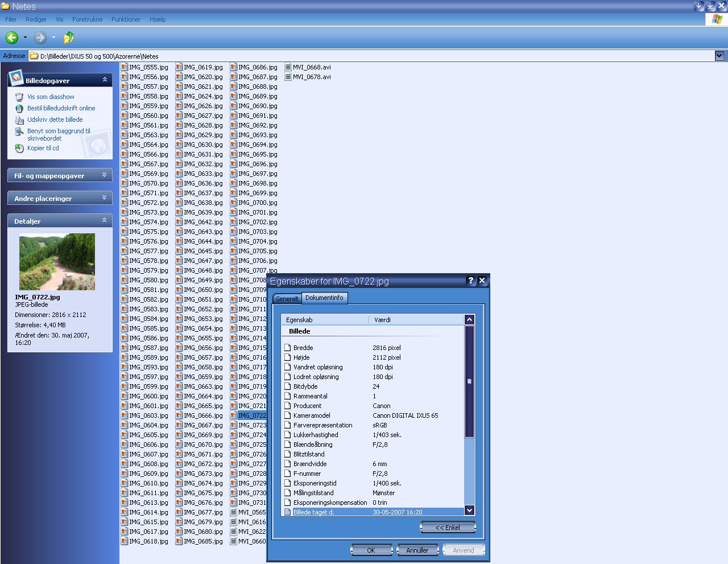The image size is (728, 564).
Task: Select file IMG_0600.jpg icon
Action: pos(124,396)
